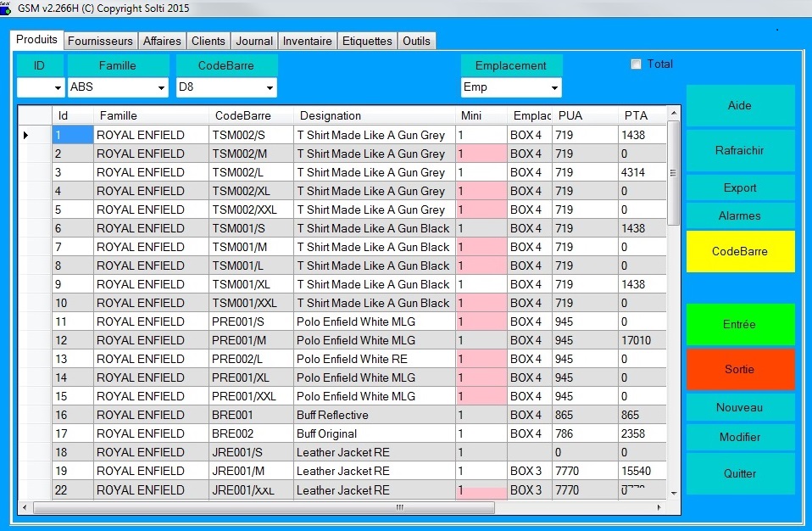
Task: Click the Export button
Action: (x=740, y=187)
